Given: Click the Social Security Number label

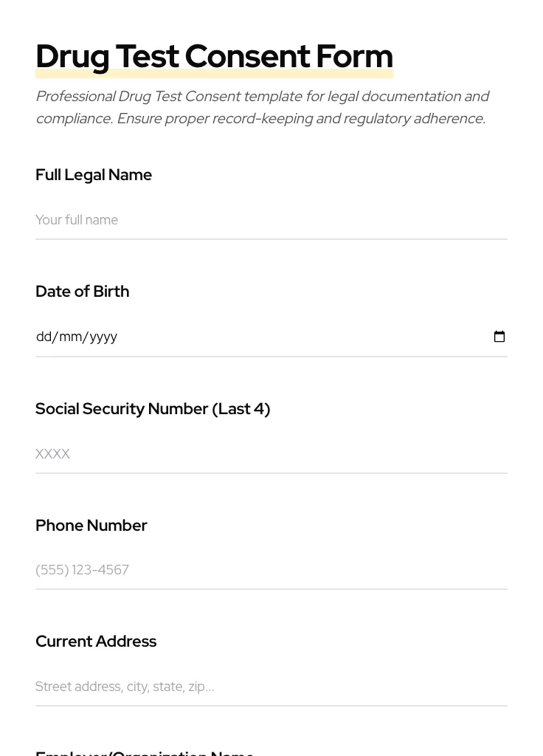Looking at the screenshot, I should click(x=122, y=409).
